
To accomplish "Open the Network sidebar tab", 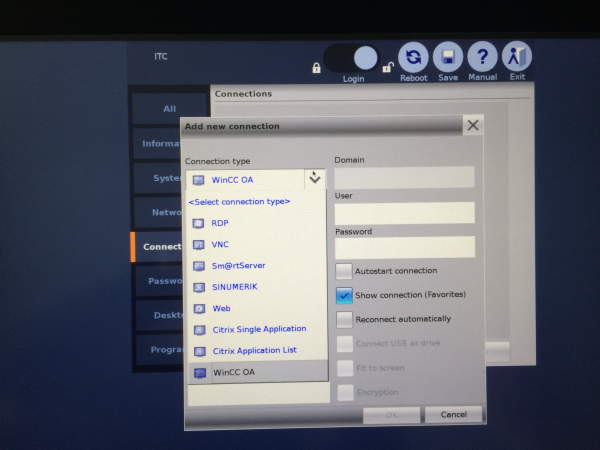I will (x=158, y=212).
